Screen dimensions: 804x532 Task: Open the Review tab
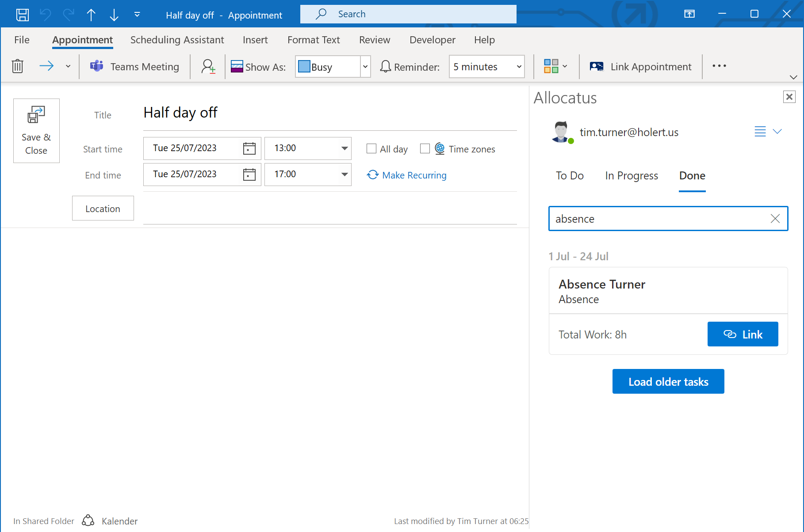pos(375,40)
